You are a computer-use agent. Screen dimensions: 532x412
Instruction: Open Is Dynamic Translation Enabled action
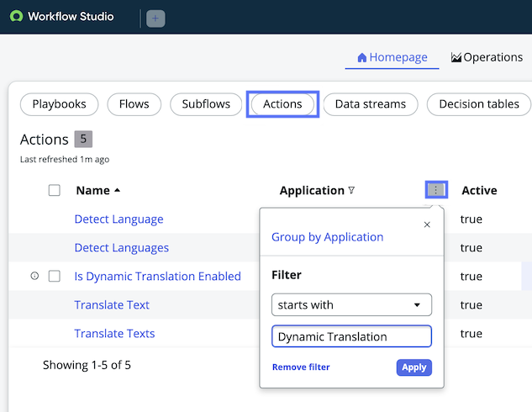coord(158,277)
